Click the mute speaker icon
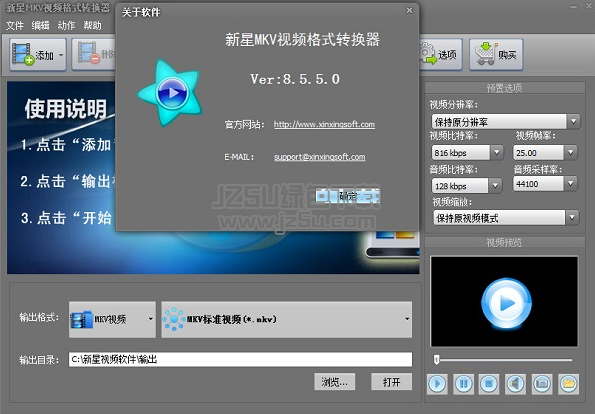This screenshot has width=595, height=414. [515, 384]
